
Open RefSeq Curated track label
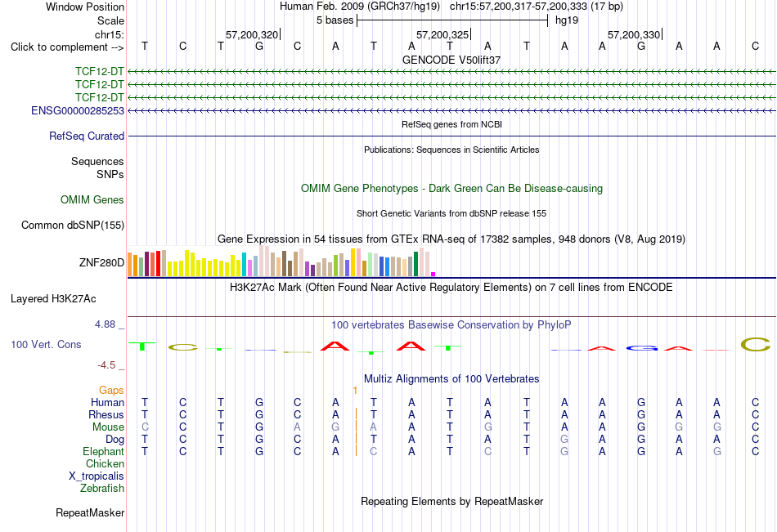click(87, 136)
